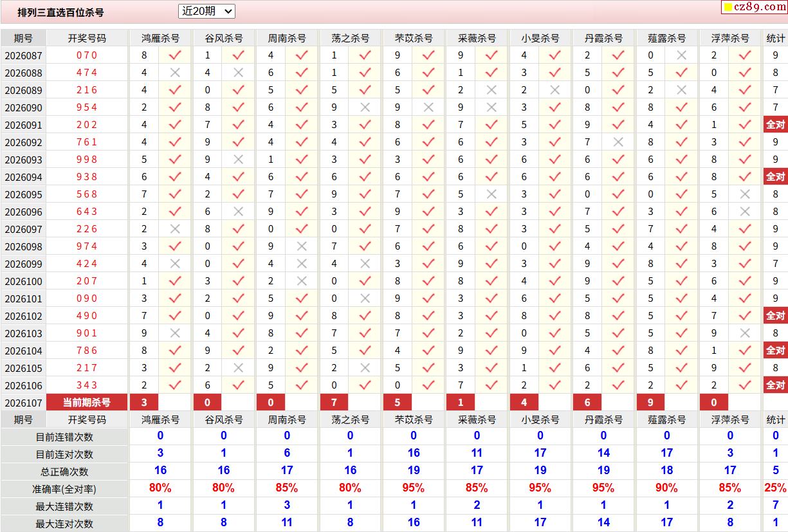The image size is (788, 532).
Task: Click the 准确率(全对率) row label
Action: 64,489
